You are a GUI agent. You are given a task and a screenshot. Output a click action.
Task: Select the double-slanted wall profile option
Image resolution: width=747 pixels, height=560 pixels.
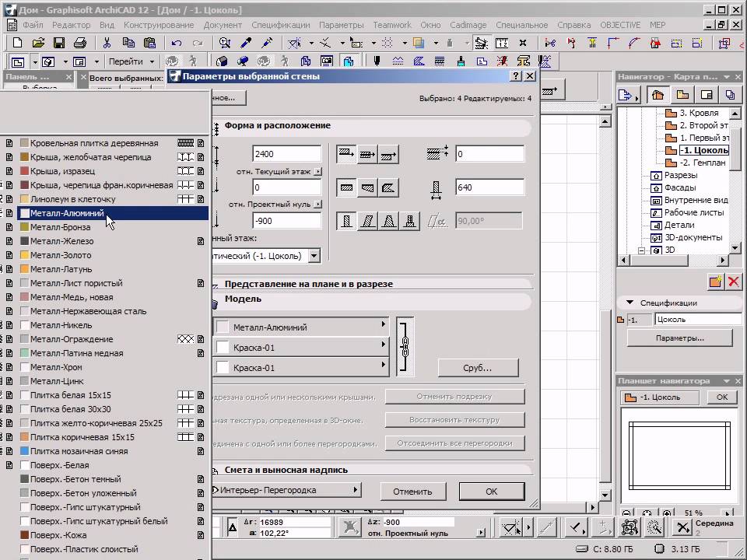[x=388, y=221]
